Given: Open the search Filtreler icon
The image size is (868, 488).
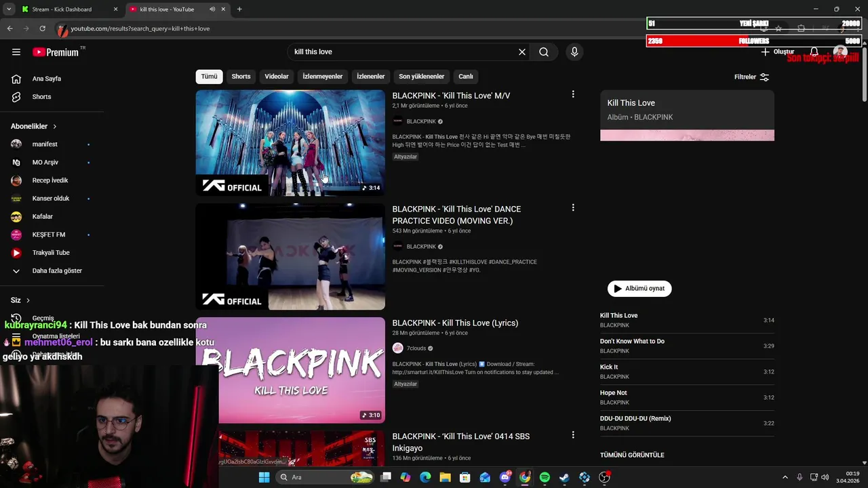Looking at the screenshot, I should (x=764, y=77).
